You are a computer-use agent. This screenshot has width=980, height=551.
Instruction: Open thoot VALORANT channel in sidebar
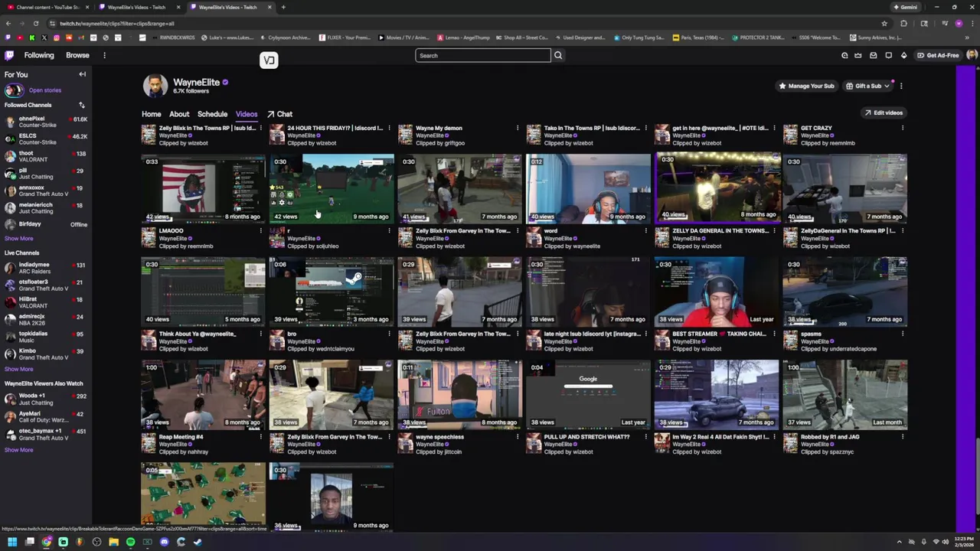(46, 156)
